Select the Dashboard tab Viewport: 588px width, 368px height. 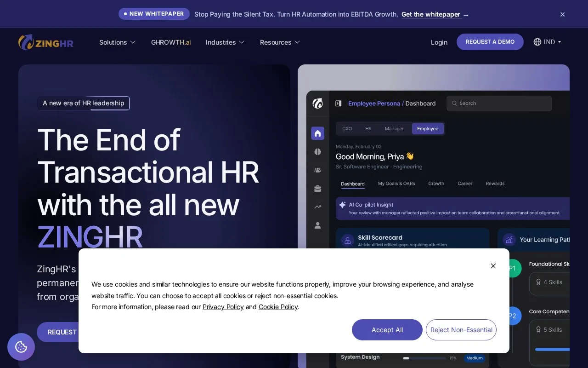(x=353, y=184)
